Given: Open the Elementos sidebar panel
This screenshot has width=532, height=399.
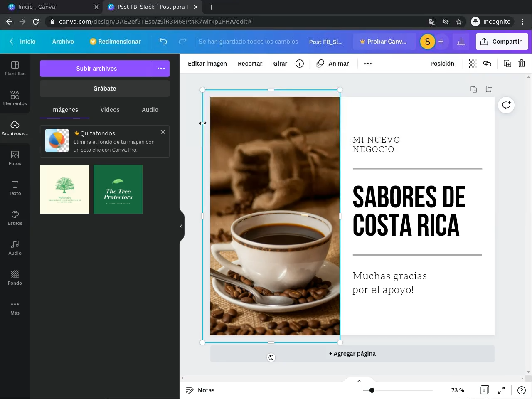Looking at the screenshot, I should coord(15,98).
